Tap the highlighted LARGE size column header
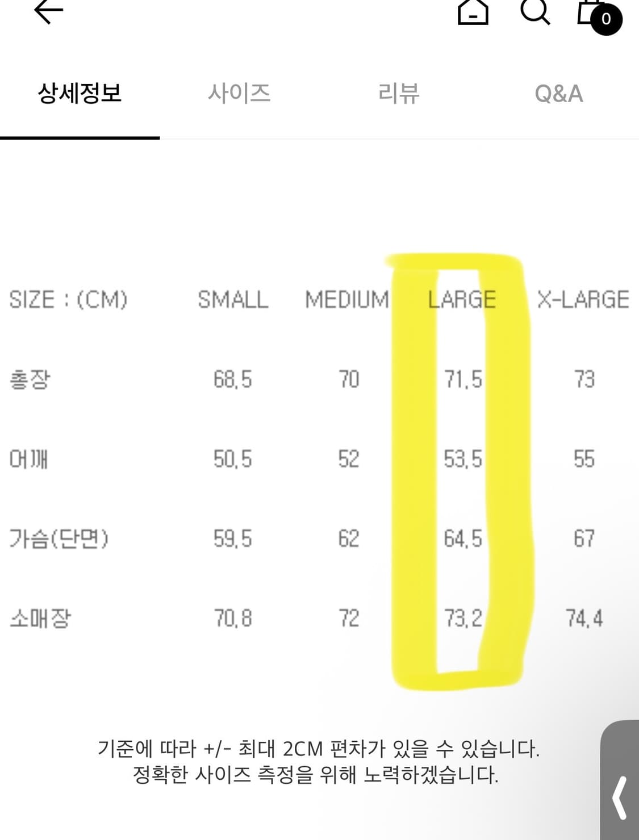639x840 pixels. click(x=461, y=298)
